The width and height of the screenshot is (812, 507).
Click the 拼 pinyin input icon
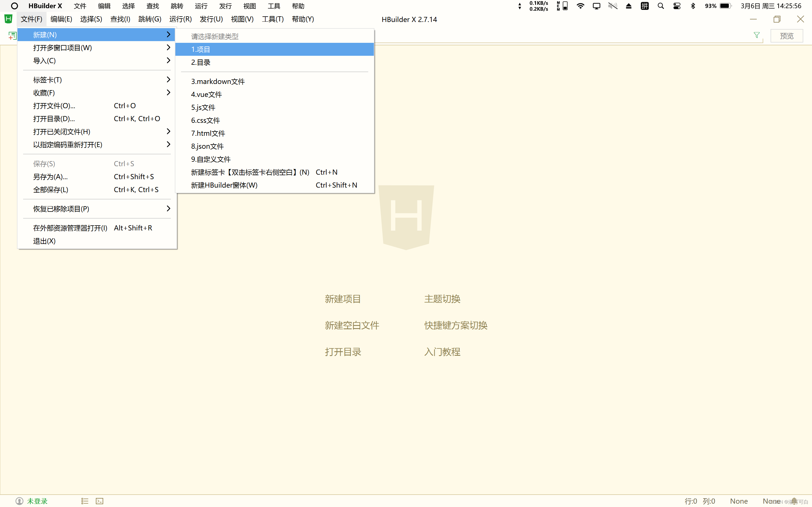pyautogui.click(x=645, y=6)
